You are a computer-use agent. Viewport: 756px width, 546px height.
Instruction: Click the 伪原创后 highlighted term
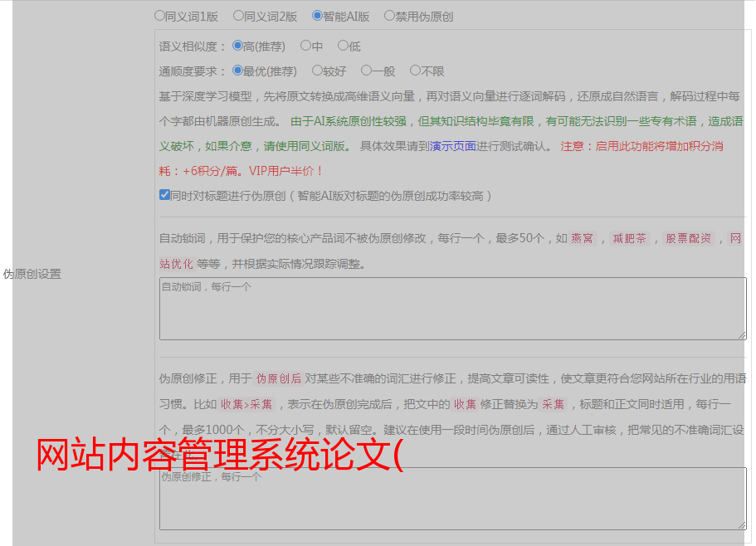click(x=278, y=378)
